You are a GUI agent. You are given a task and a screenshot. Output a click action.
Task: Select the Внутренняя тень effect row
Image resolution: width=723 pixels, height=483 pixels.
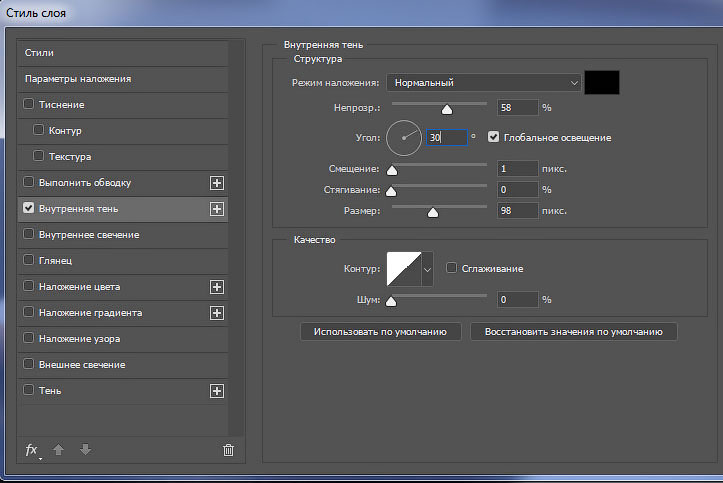123,209
